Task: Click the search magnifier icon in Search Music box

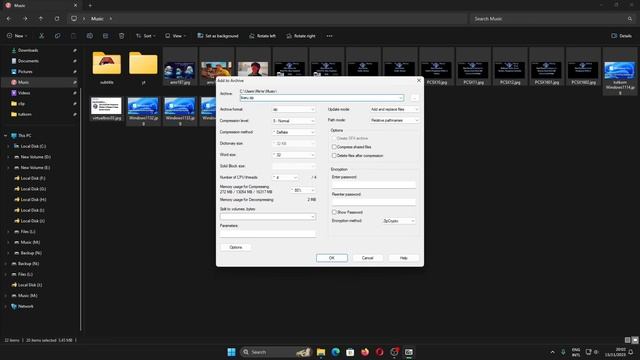Action: tap(630, 19)
